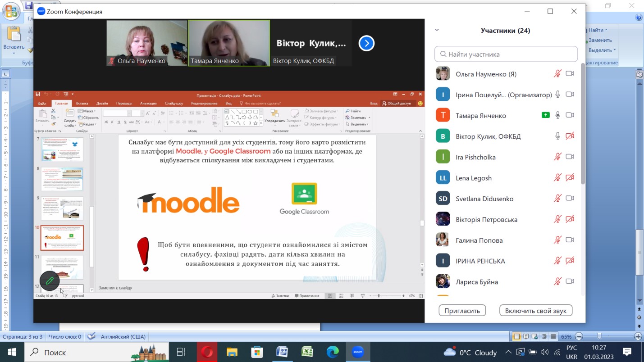Click the muted microphone icon for Ольга Науменко (Я)
Viewport: 644px width, 362px height.
[x=558, y=73]
